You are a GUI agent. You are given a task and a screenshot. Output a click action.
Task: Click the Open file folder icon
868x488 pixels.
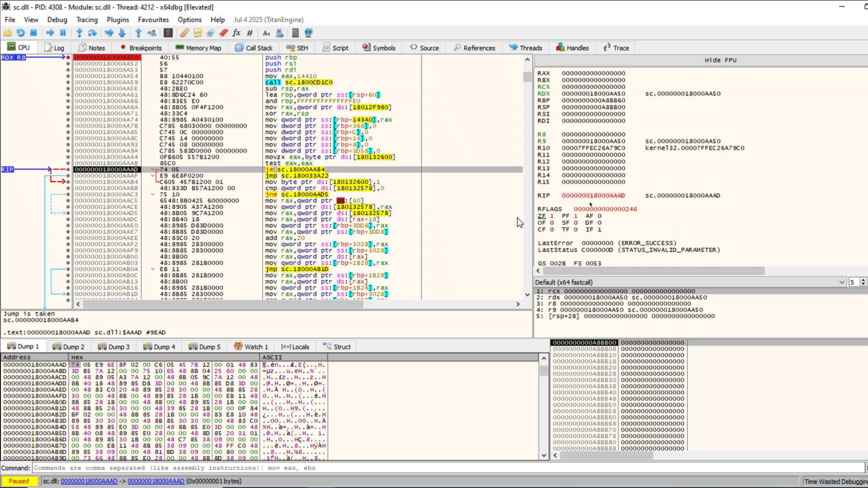coord(8,33)
